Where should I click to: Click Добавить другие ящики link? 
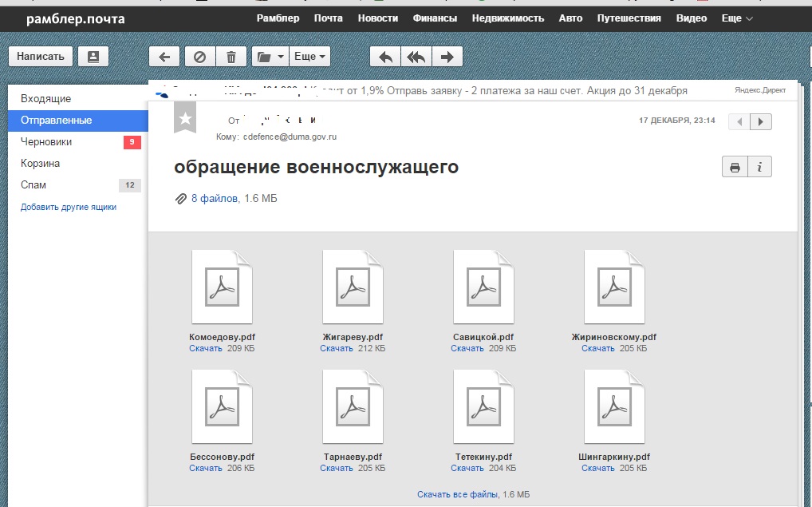[x=69, y=207]
